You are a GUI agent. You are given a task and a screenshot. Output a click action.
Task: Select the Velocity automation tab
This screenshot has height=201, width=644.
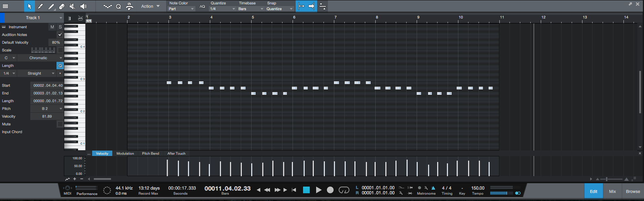102,153
